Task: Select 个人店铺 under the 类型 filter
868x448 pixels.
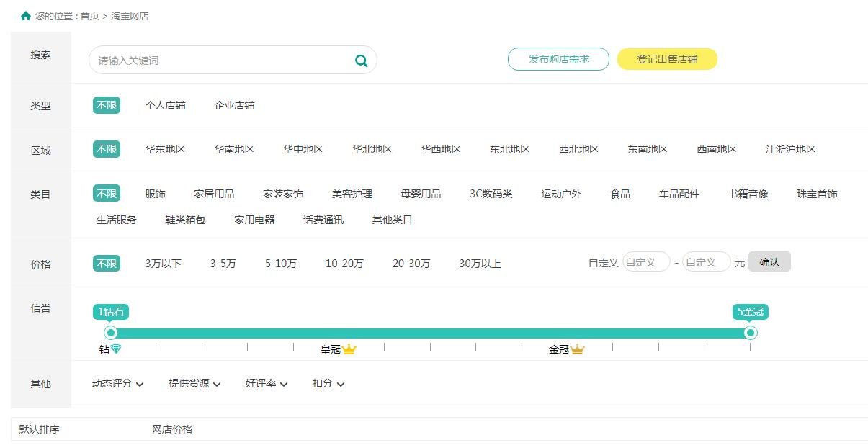Action: pyautogui.click(x=167, y=105)
